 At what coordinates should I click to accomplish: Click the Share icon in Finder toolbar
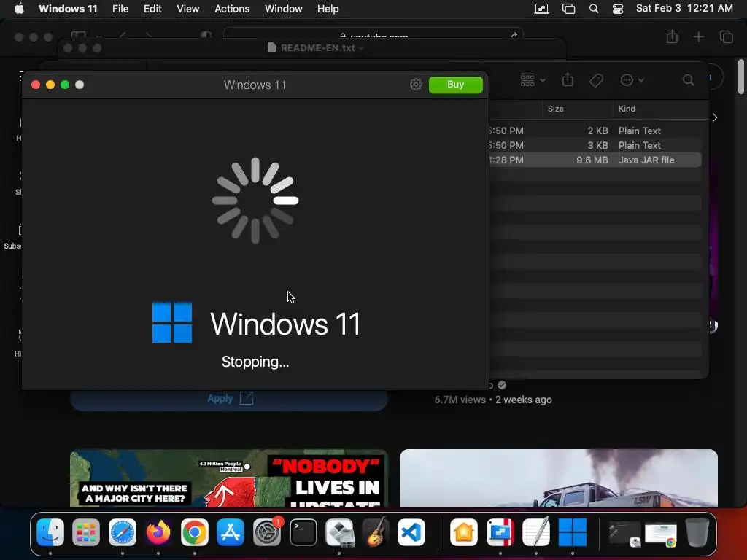568,79
